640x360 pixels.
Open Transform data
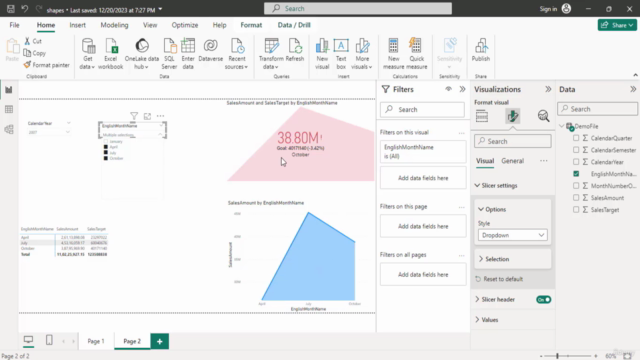[271, 54]
